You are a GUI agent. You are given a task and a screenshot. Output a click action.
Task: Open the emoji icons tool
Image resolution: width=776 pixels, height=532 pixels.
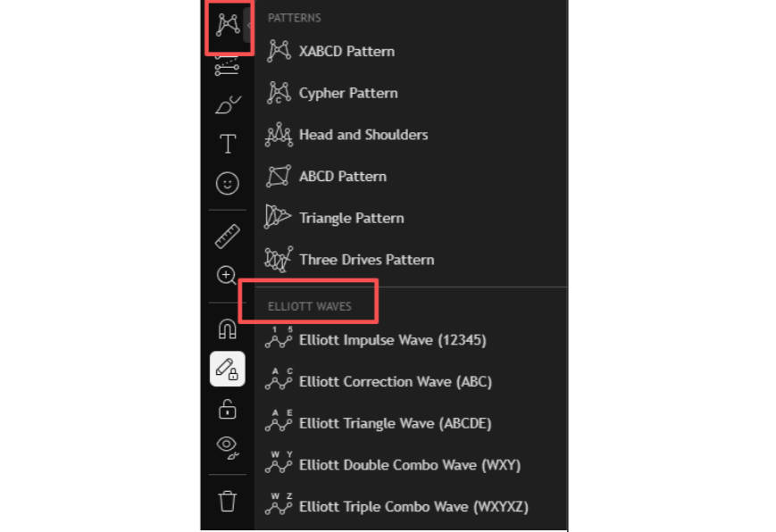[x=228, y=184]
